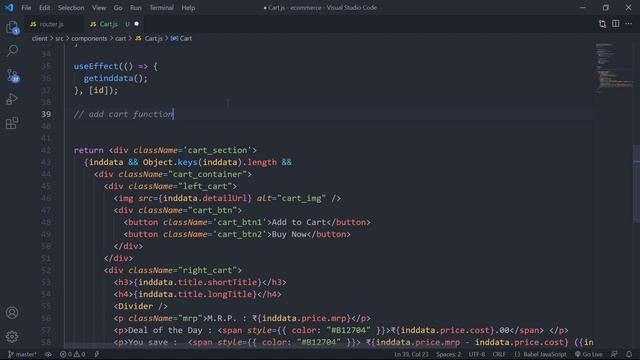Open the Selection menu
The height and width of the screenshot is (360, 640).
(x=71, y=8)
